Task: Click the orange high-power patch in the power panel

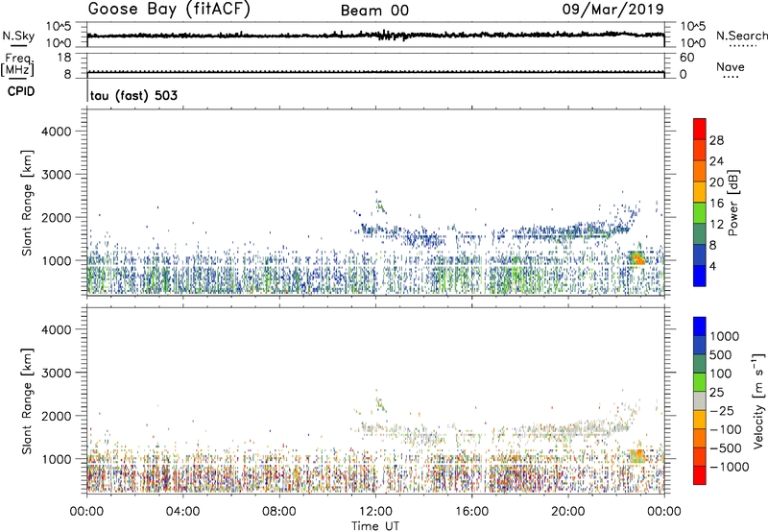Action: point(636,257)
